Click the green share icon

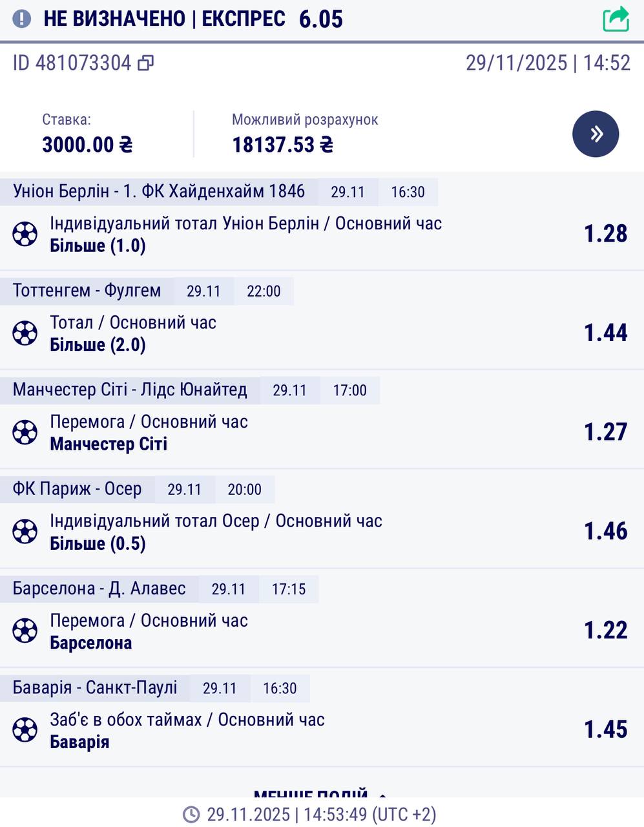616,19
